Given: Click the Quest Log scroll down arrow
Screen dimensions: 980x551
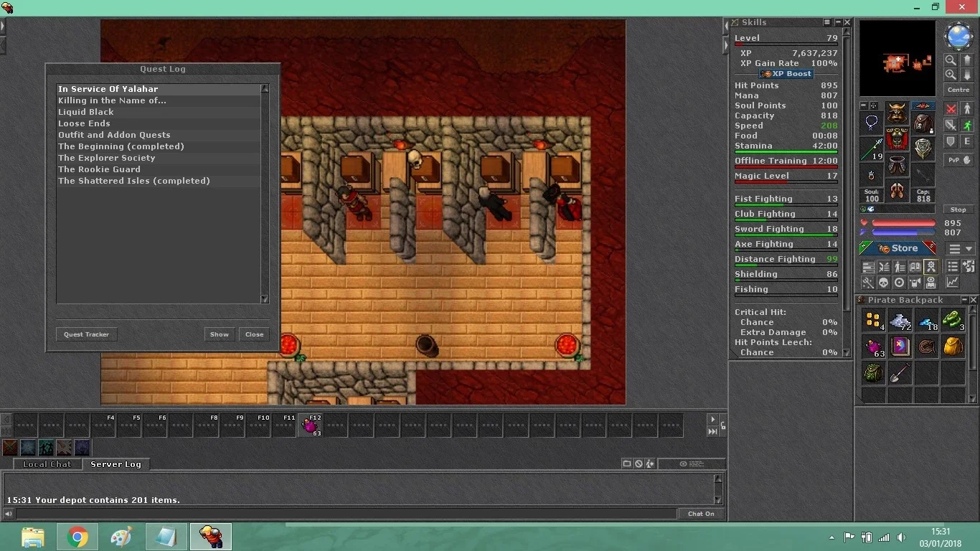Looking at the screenshot, I should click(264, 299).
